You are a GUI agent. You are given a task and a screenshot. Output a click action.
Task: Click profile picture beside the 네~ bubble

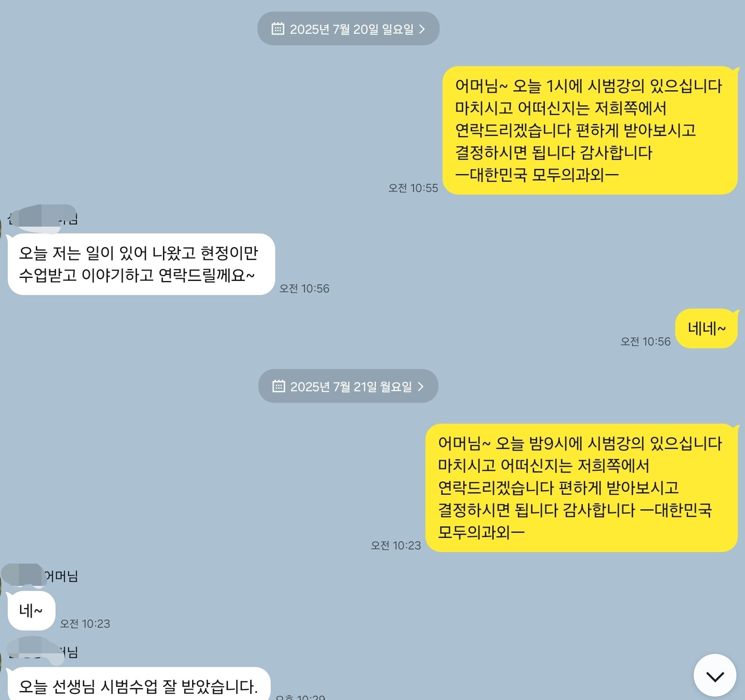point(1,584)
